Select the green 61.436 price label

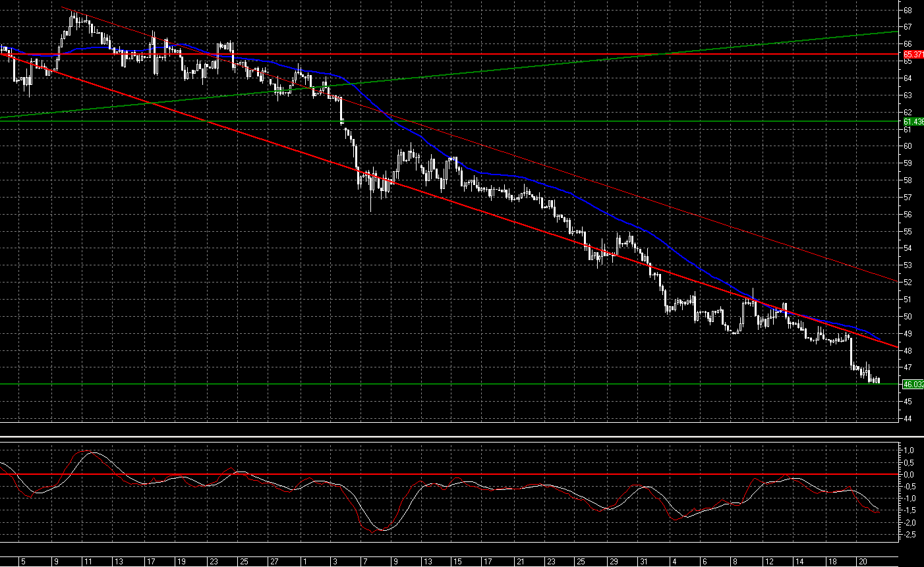[x=912, y=122]
